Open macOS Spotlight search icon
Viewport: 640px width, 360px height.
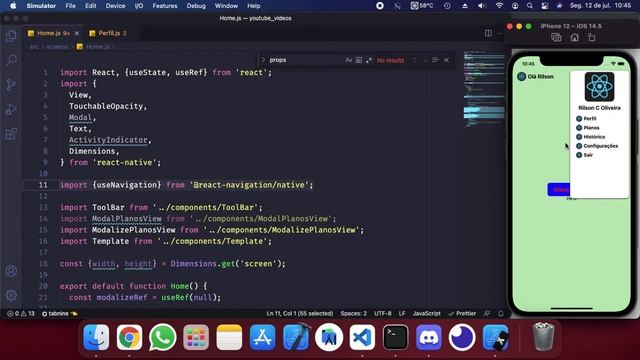(x=530, y=6)
